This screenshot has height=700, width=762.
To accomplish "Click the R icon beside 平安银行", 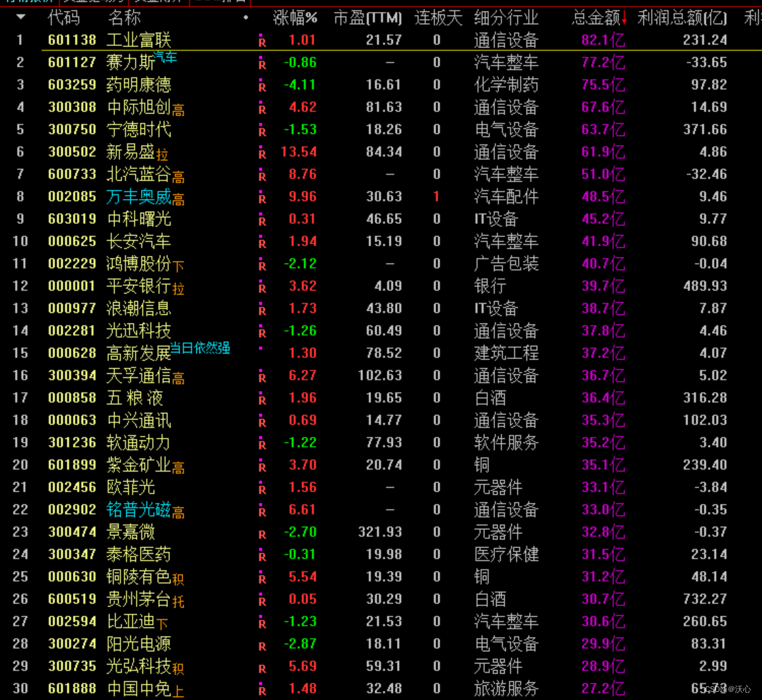I will [263, 289].
